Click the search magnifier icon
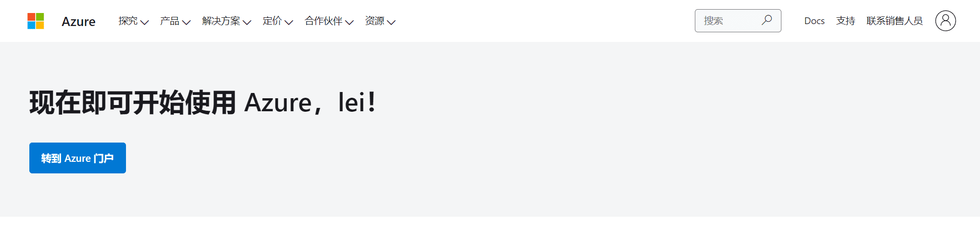This screenshot has width=980, height=236. coord(766,20)
